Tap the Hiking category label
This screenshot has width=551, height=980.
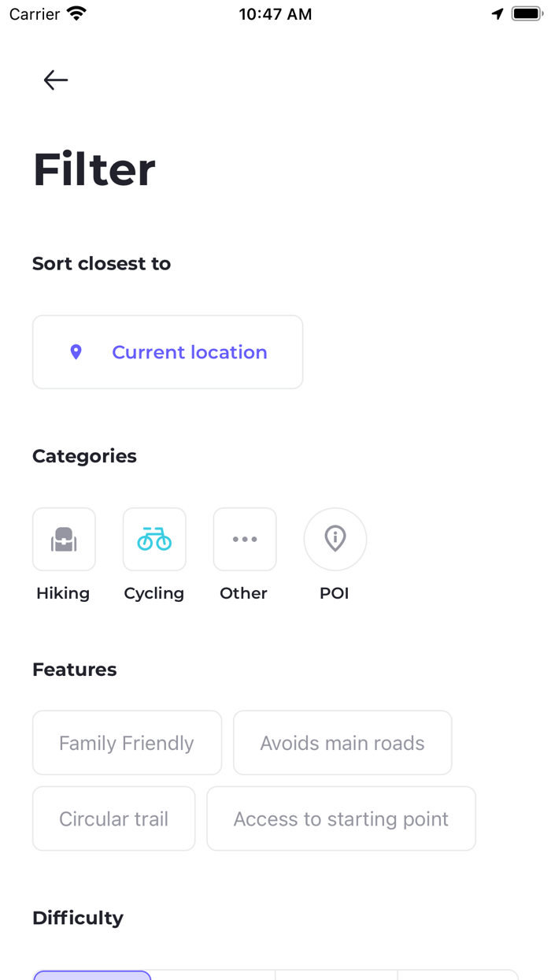63,593
